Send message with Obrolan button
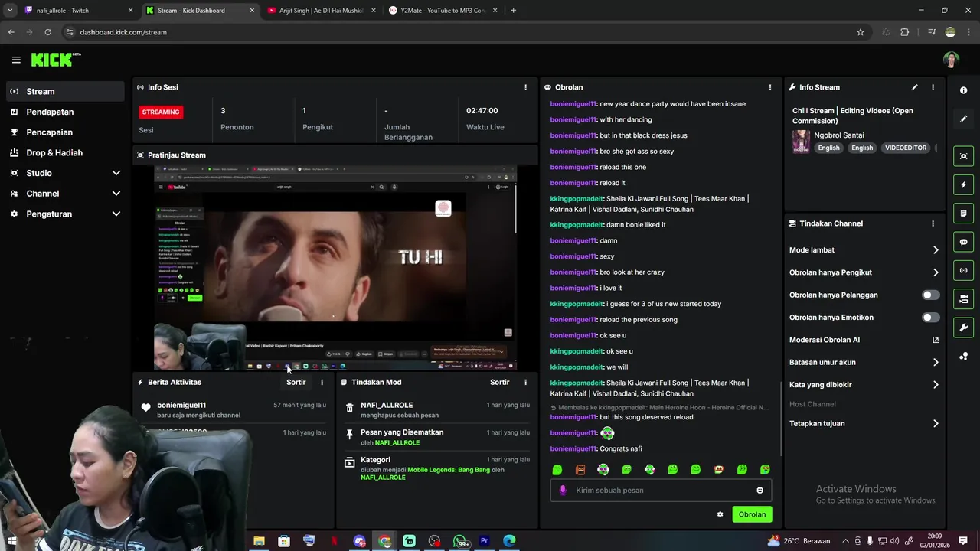 [x=752, y=514]
